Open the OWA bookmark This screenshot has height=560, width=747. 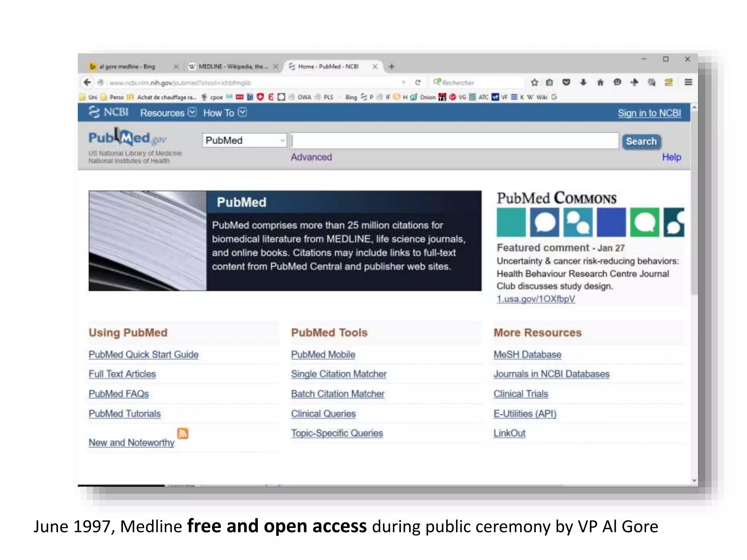(300, 97)
